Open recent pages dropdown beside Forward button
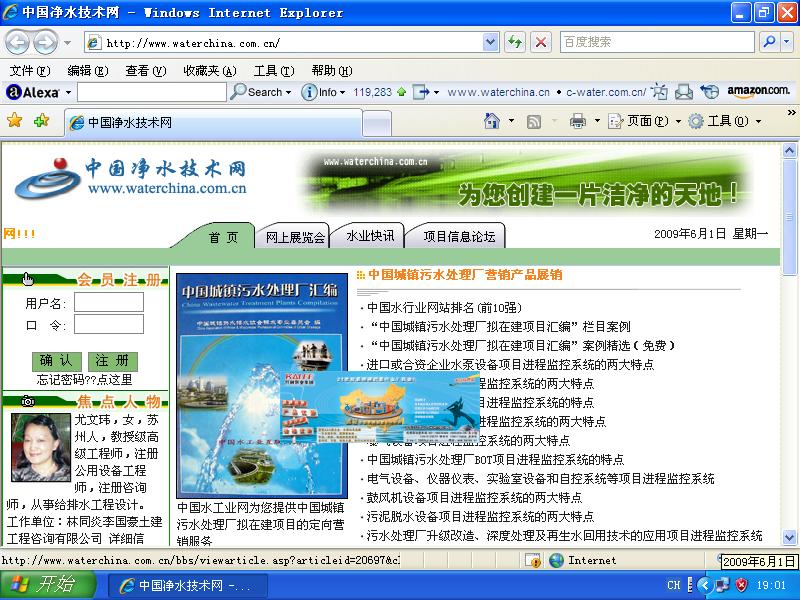The width and height of the screenshot is (800, 600). tap(67, 43)
